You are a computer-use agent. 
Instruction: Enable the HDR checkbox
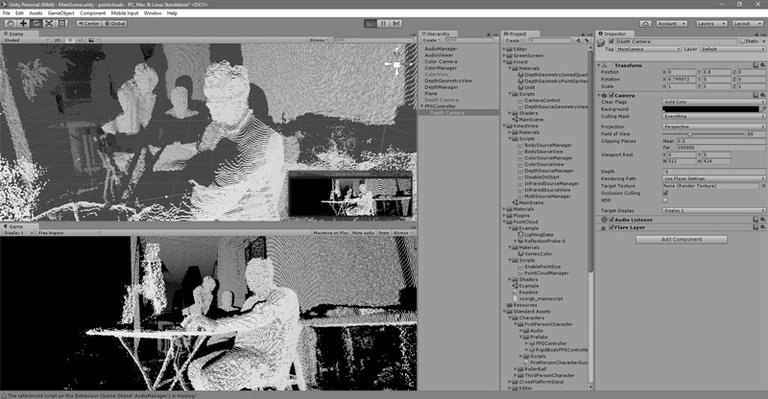(x=665, y=200)
